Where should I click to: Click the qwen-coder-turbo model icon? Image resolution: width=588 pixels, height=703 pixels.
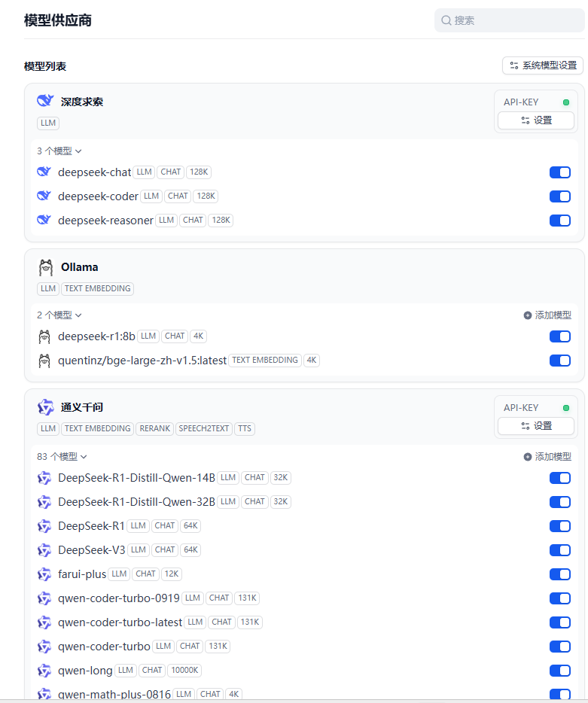44,647
